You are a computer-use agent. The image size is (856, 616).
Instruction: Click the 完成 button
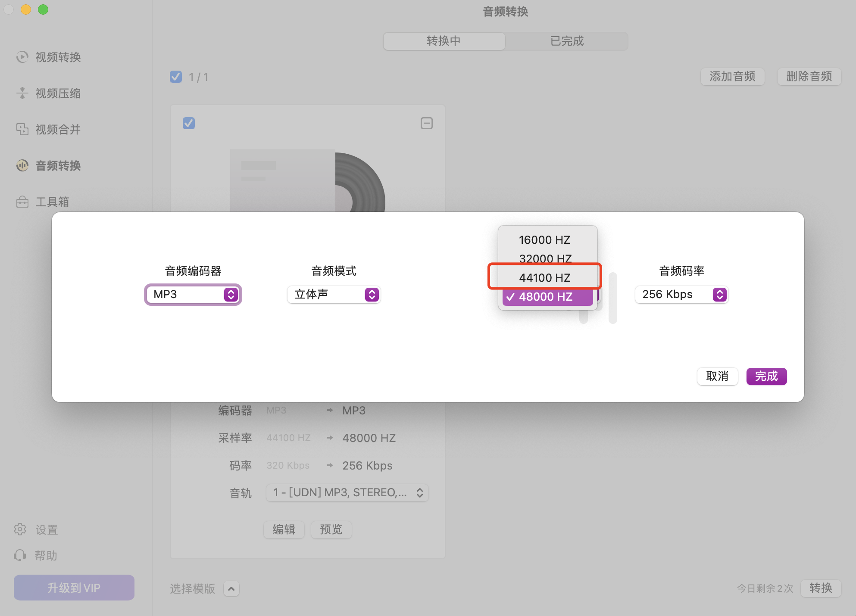pyautogui.click(x=766, y=376)
